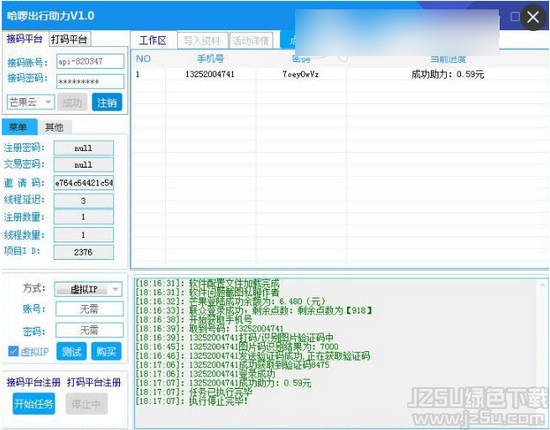Click the 测试 button
550x430 pixels.
(72, 351)
